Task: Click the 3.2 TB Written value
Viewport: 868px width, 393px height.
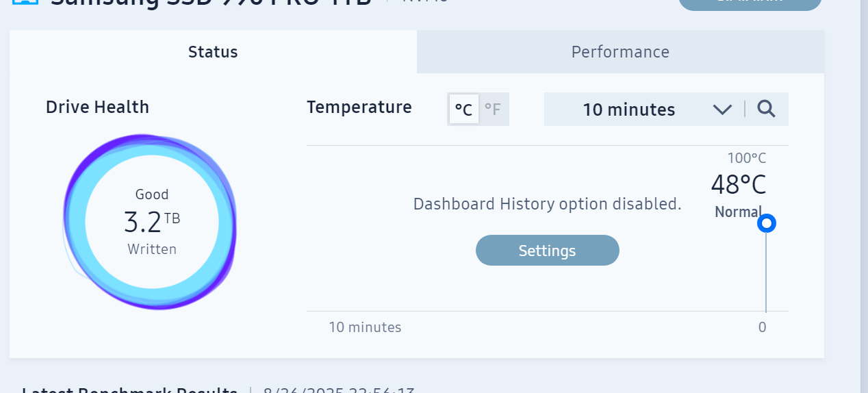Action: 152,223
